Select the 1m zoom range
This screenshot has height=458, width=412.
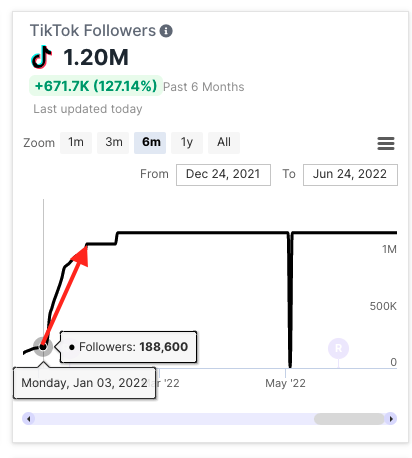tap(76, 143)
